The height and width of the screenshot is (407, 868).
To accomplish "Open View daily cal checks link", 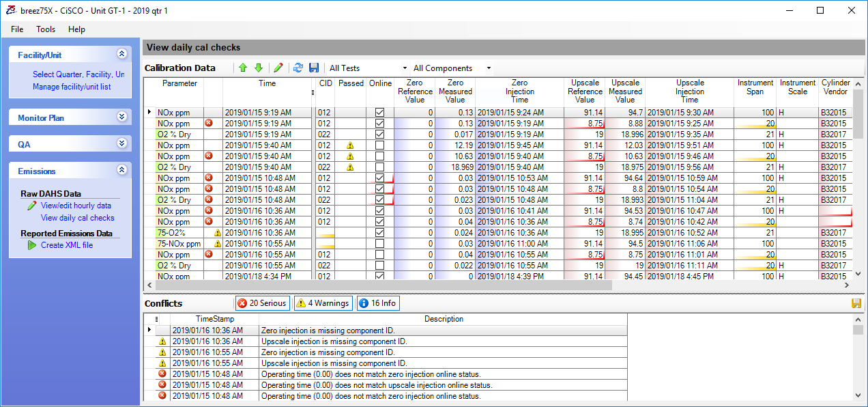I will [78, 218].
